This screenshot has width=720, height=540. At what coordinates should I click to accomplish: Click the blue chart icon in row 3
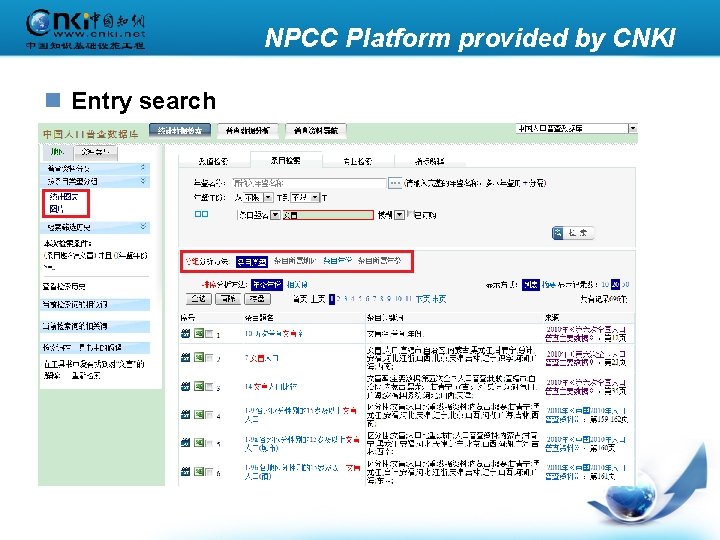click(185, 387)
